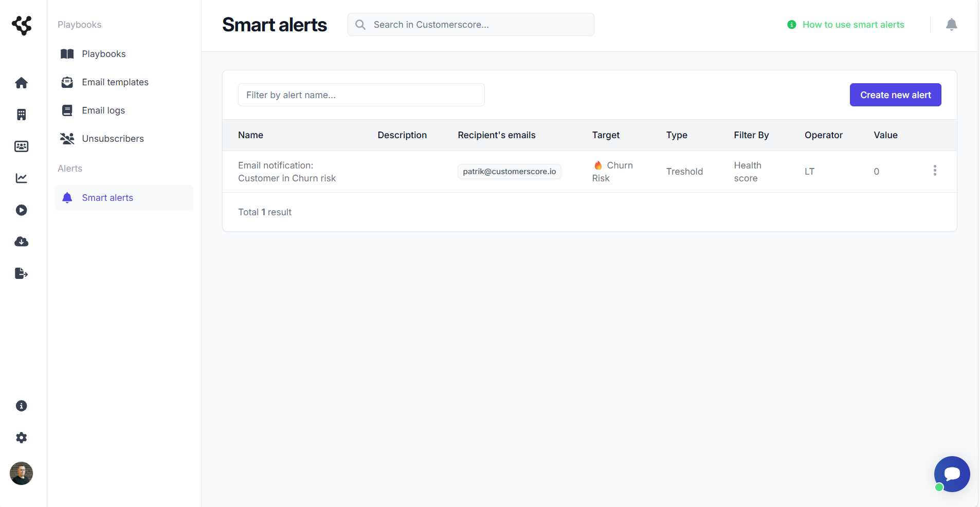Viewport: 980px width, 507px height.
Task: Open the notification bell at top right
Action: tap(952, 24)
